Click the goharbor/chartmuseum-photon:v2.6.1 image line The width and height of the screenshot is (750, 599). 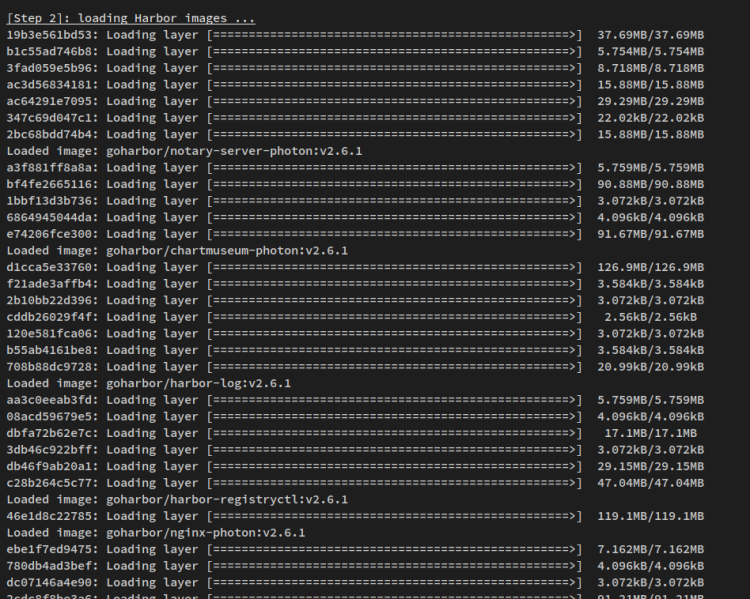pos(177,251)
